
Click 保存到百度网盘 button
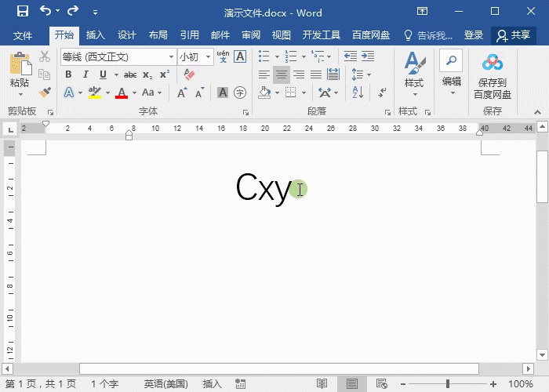pos(493,77)
